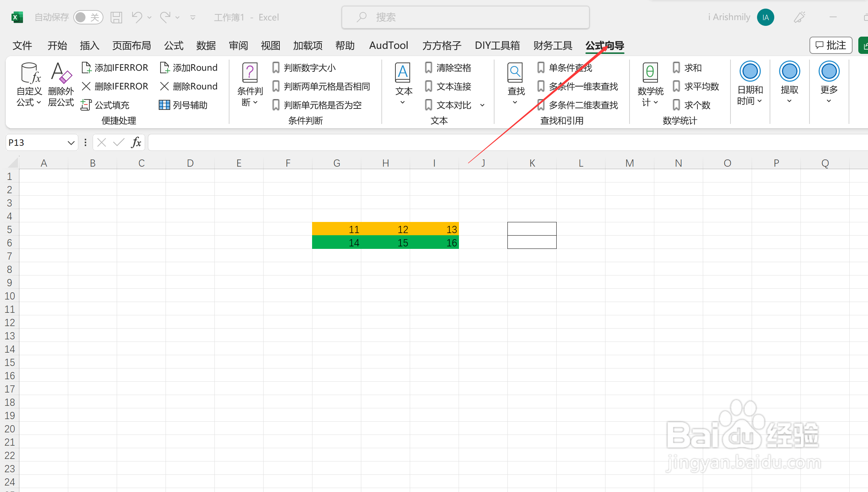Expand the 文本对比 dropdown arrow
The width and height of the screenshot is (868, 492).
click(482, 105)
